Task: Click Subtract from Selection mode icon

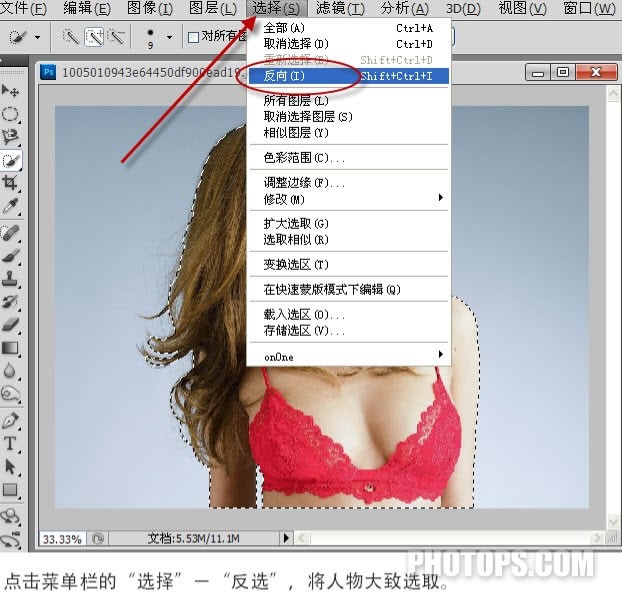Action: tap(116, 37)
